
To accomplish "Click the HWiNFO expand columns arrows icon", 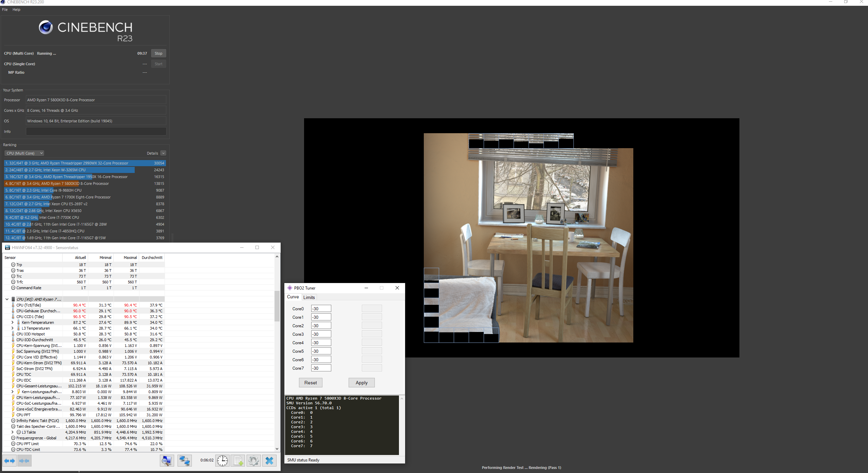I will [10, 461].
